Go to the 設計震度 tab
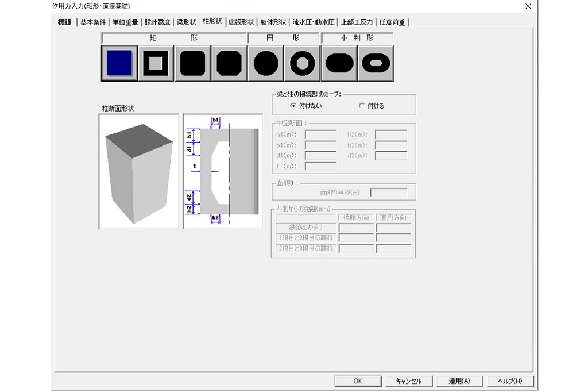This screenshot has width=588, height=392. click(x=157, y=22)
